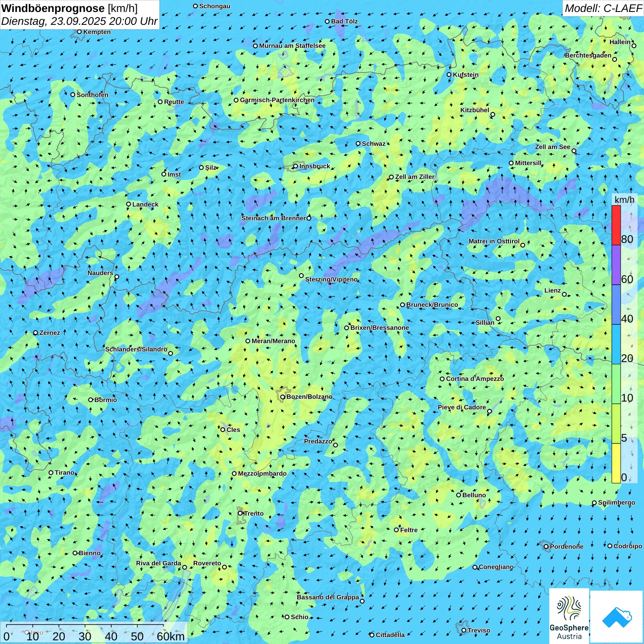
Task: Click the Codroipo label
Action: click(x=628, y=546)
